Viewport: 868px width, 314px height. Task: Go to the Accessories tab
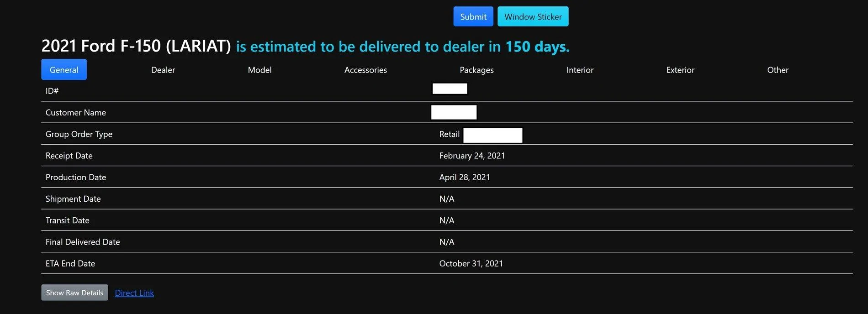click(x=365, y=70)
